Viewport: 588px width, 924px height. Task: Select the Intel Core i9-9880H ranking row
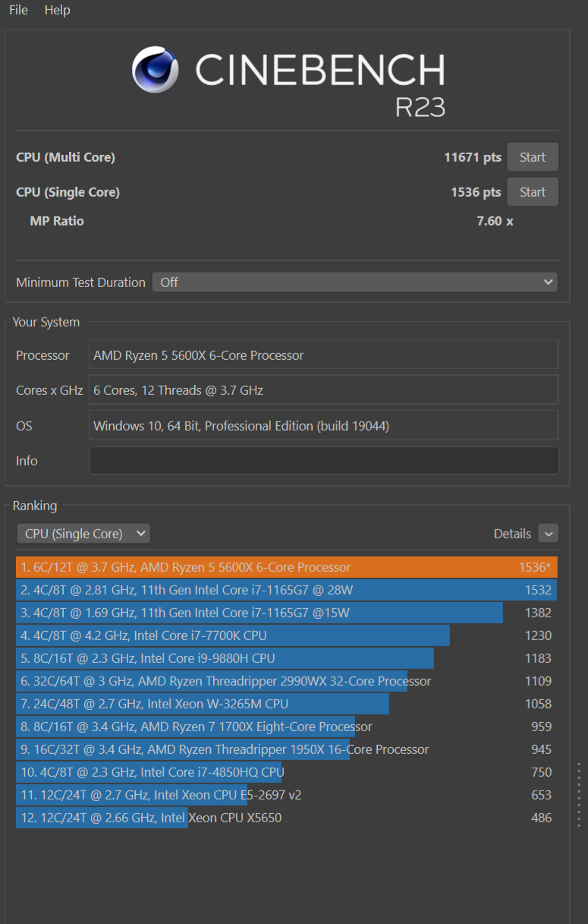[x=287, y=658]
